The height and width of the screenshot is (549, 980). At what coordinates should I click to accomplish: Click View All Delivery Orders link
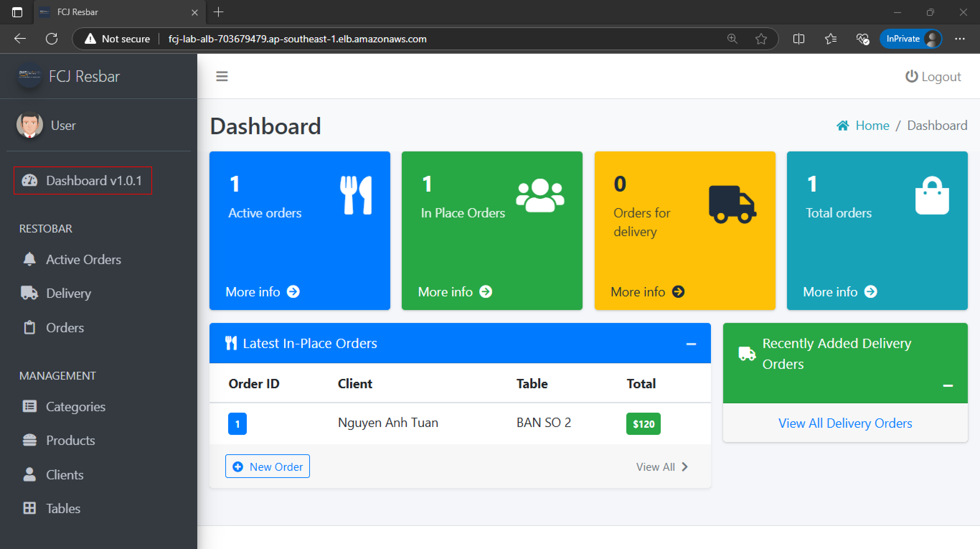coord(845,423)
